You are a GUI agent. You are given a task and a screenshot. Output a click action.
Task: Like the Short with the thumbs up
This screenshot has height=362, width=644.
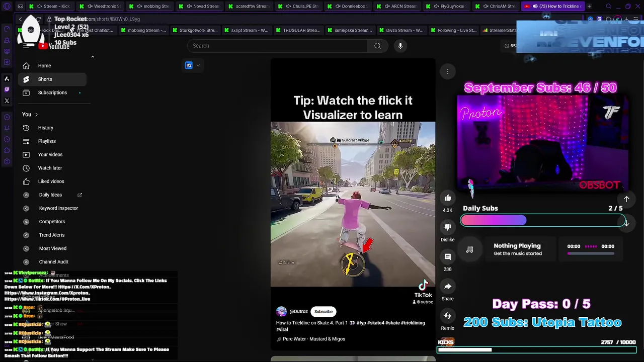[448, 198]
